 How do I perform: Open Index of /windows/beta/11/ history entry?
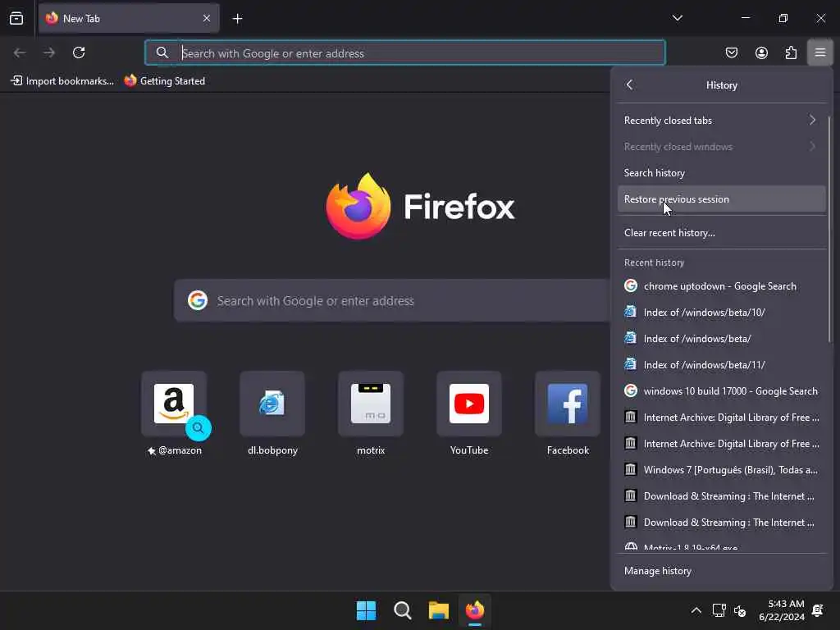[721, 365]
